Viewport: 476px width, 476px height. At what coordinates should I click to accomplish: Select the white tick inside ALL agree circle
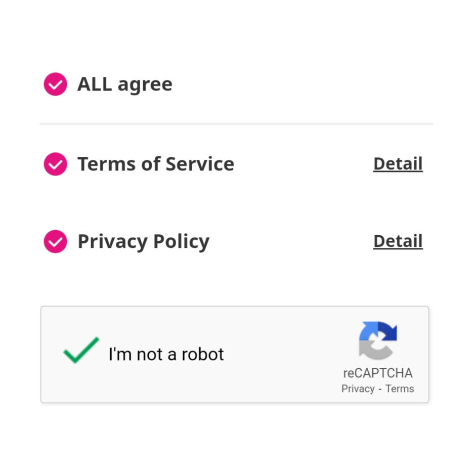(55, 84)
